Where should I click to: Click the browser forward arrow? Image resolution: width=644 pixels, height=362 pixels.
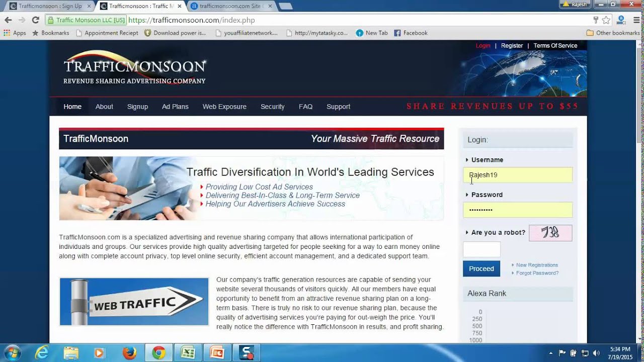[x=22, y=20]
